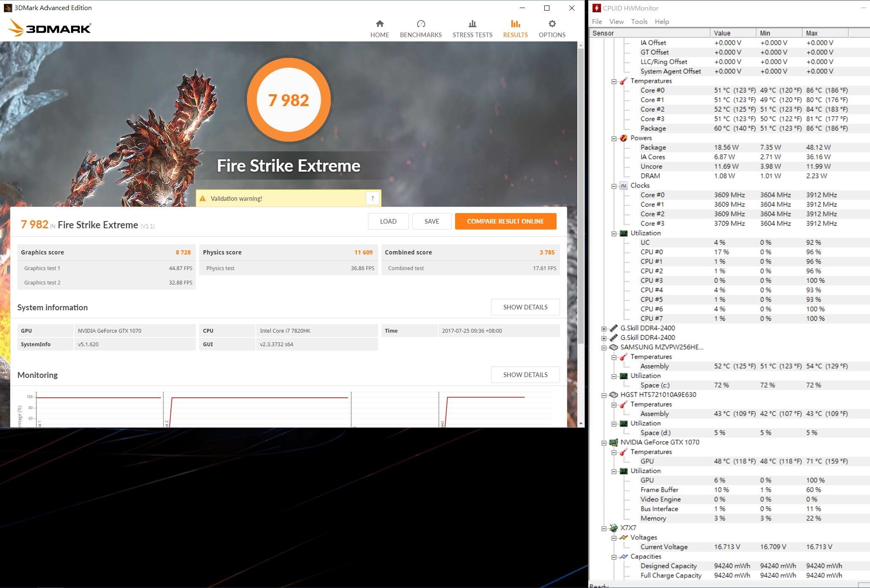This screenshot has height=588, width=870.
Task: Collapse the CPU Temperatures tree node
Action: pyautogui.click(x=614, y=82)
